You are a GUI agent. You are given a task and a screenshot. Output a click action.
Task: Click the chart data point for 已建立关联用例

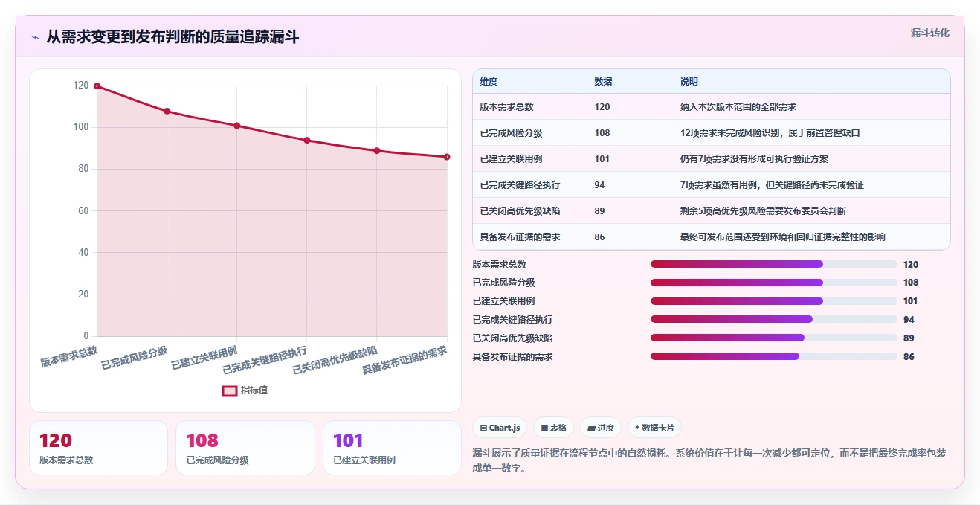tap(236, 126)
